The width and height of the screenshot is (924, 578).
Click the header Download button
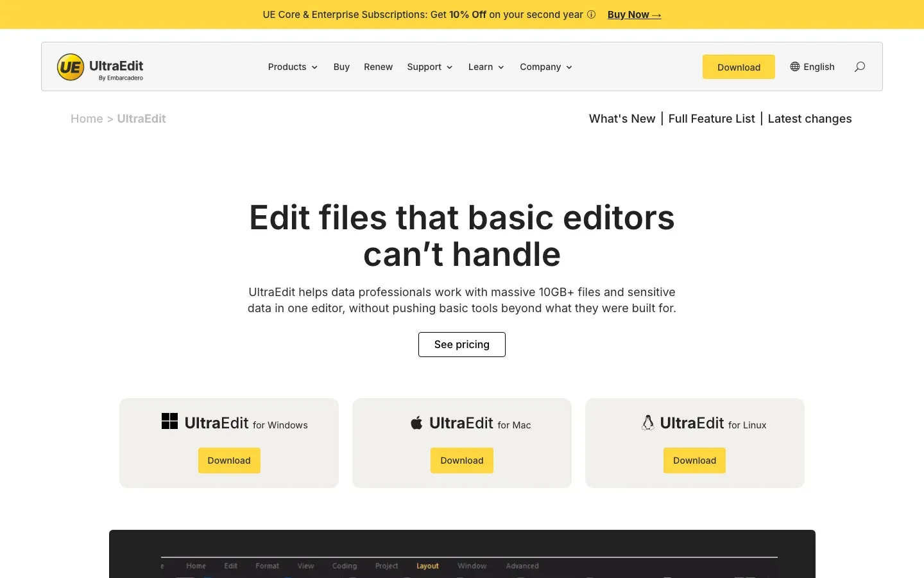(739, 67)
